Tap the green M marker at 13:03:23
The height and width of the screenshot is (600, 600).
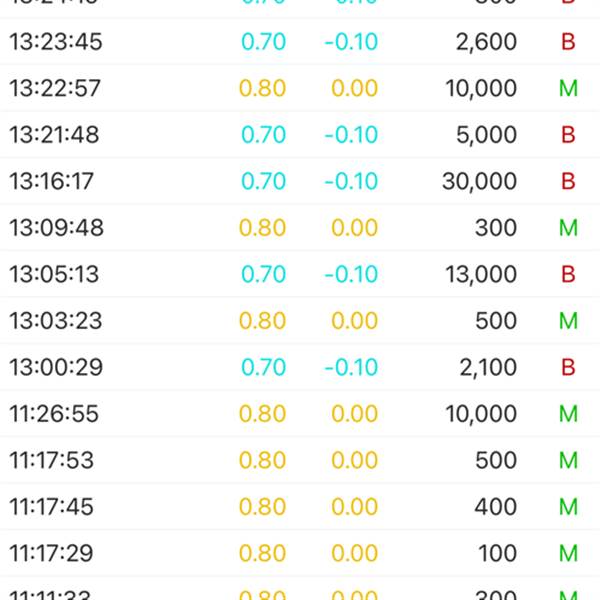click(568, 321)
